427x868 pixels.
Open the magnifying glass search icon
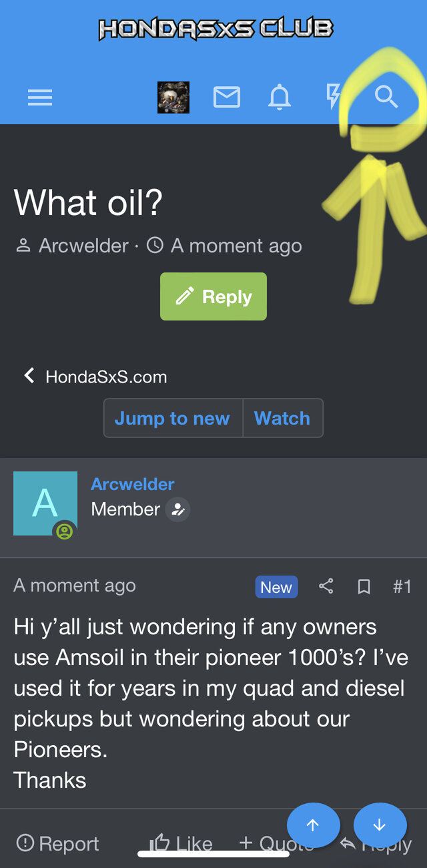coord(386,97)
